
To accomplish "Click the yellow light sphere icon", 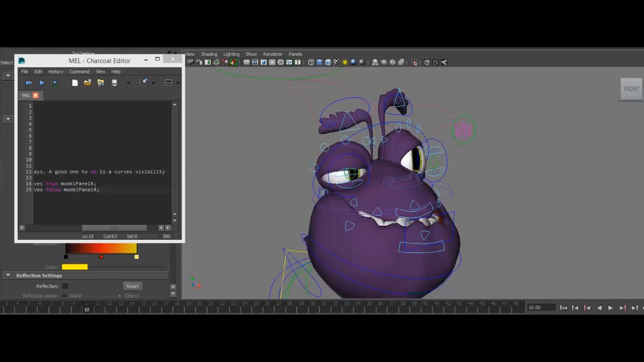I will pyautogui.click(x=345, y=62).
